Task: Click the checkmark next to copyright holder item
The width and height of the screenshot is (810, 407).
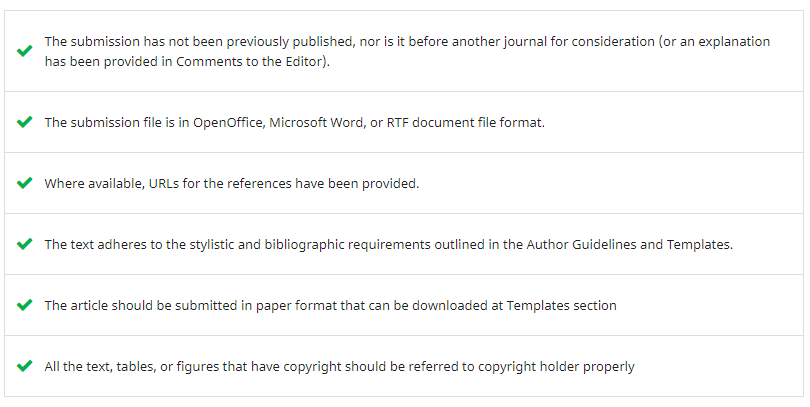Action: click(x=24, y=366)
